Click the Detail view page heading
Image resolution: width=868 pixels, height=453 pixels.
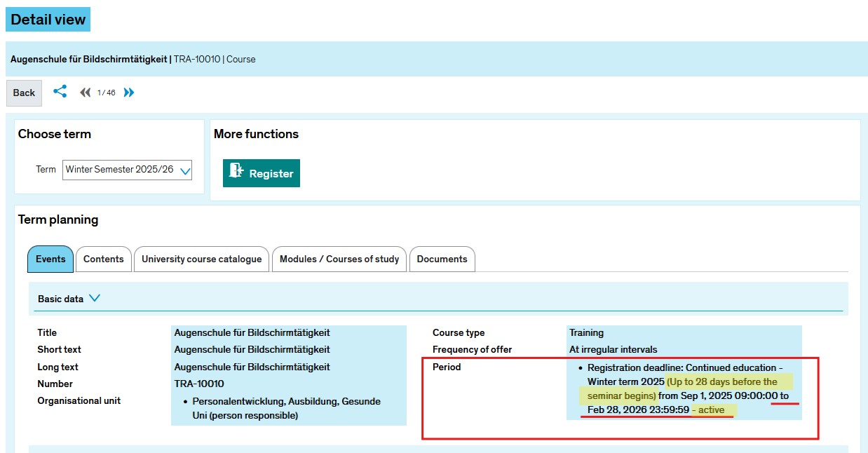point(48,20)
